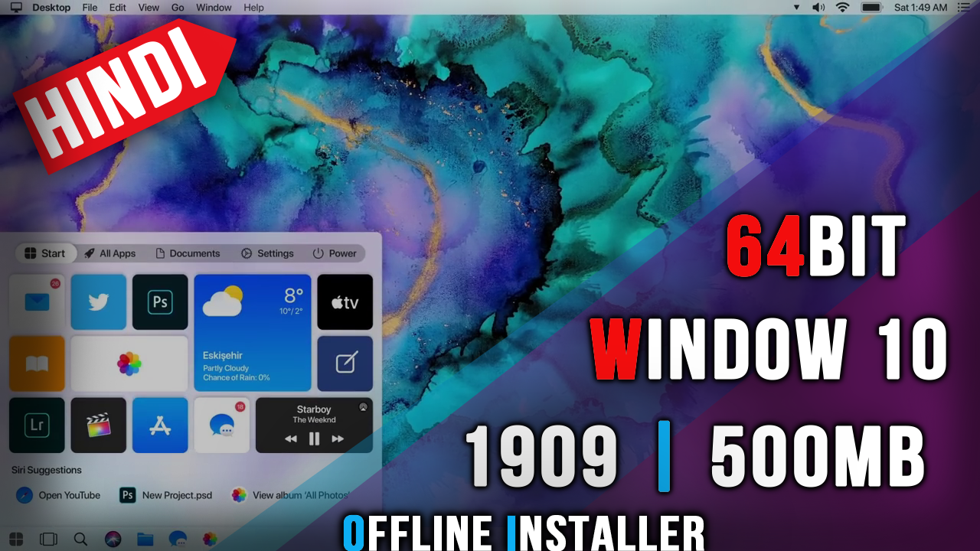This screenshot has width=980, height=551.
Task: Open the Wi-Fi status menu
Action: tap(843, 8)
